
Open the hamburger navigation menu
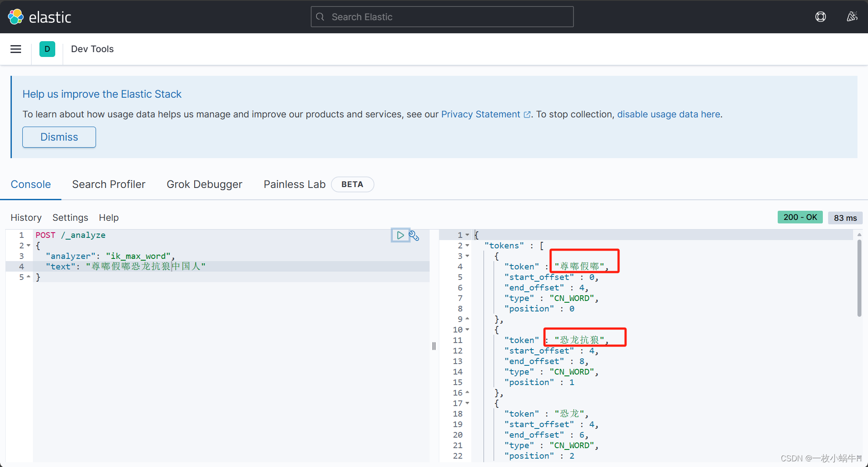pos(16,49)
